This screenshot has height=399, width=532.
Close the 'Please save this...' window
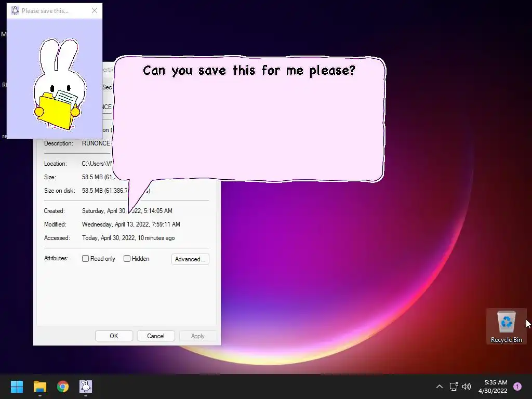click(95, 10)
